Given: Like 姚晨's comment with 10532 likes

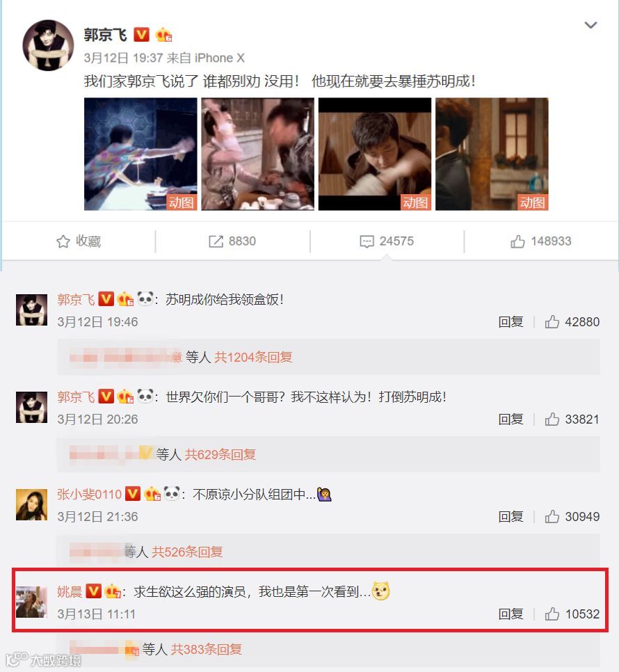Looking at the screenshot, I should (x=552, y=614).
